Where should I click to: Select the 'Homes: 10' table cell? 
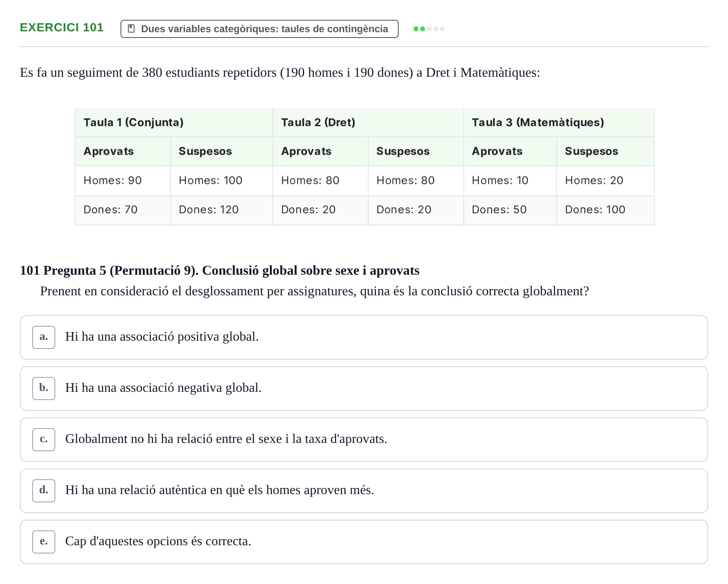tap(510, 181)
